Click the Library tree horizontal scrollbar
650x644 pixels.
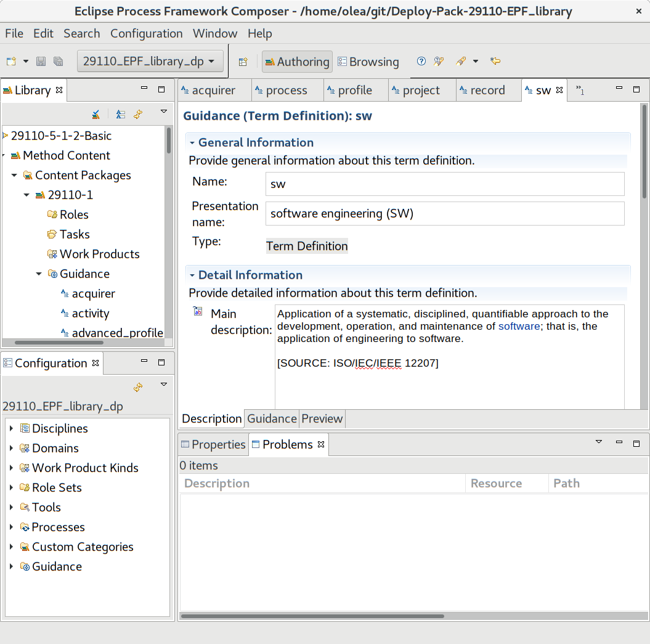pyautogui.click(x=59, y=343)
